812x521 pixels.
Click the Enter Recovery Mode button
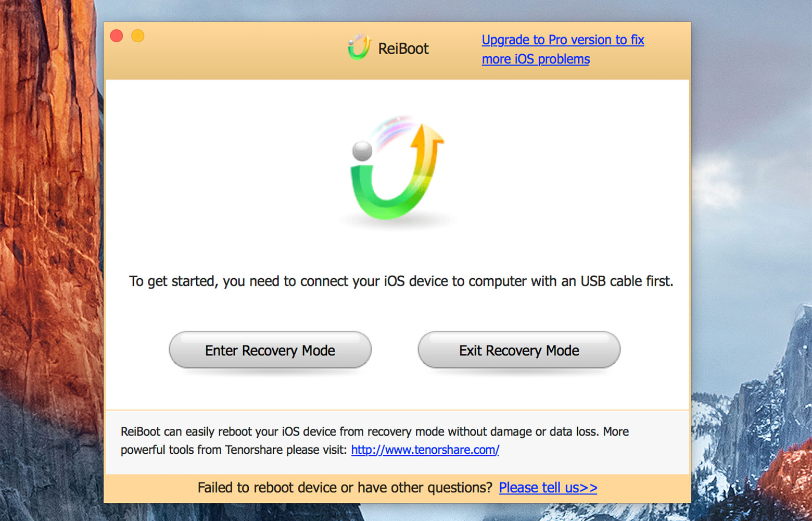pyautogui.click(x=270, y=350)
